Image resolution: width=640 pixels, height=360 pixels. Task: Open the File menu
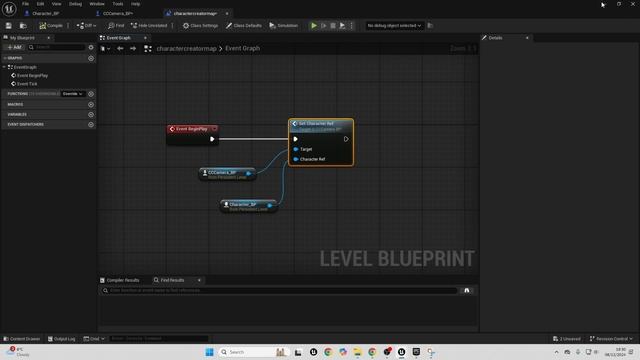tap(25, 4)
